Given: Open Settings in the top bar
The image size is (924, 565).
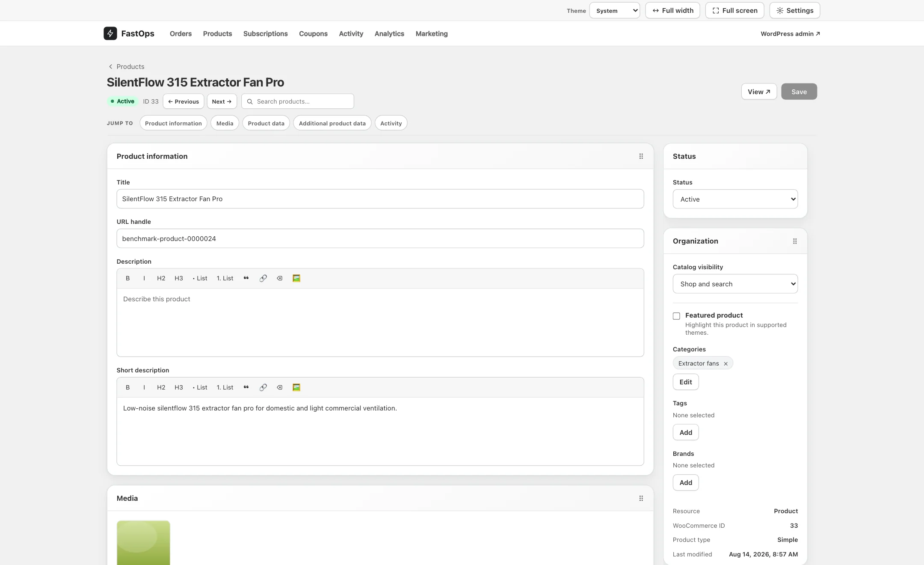Looking at the screenshot, I should 794,10.
